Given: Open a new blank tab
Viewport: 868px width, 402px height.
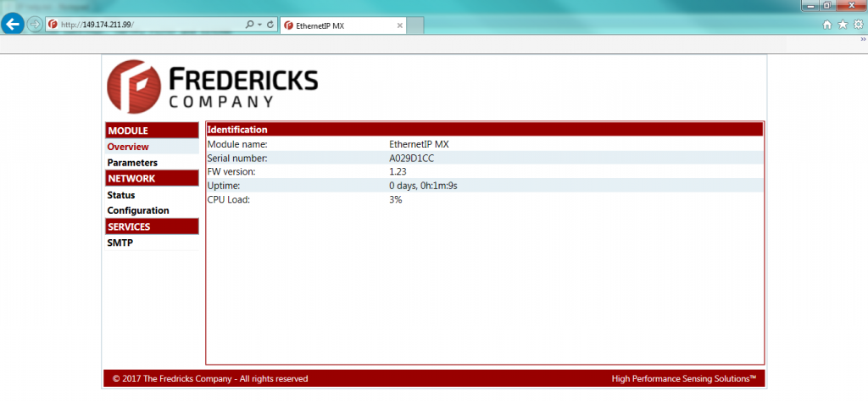Looking at the screenshot, I should tap(415, 25).
